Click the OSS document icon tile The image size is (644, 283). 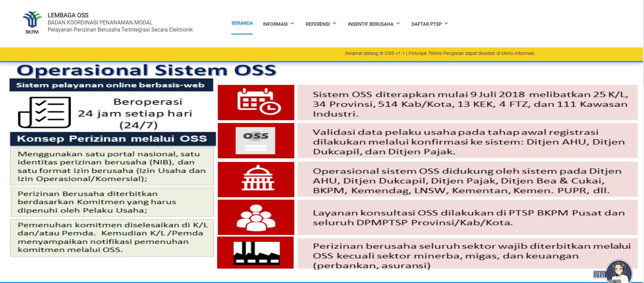click(256, 141)
